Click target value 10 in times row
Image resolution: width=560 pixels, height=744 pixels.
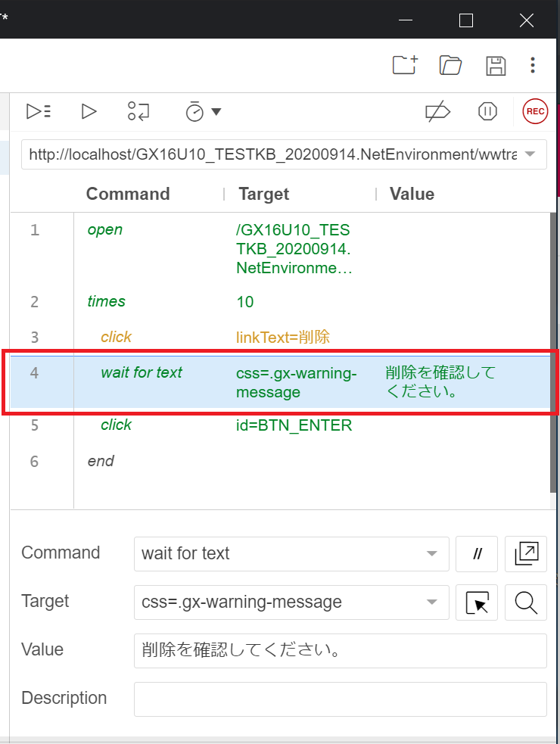(245, 302)
